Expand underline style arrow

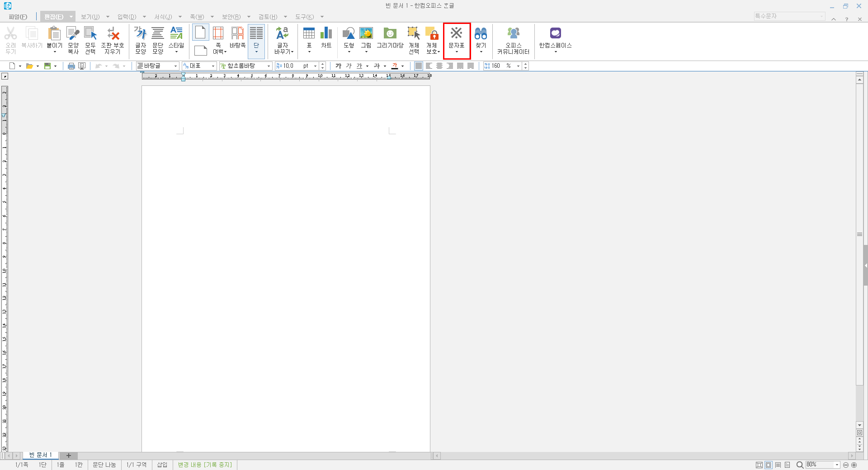click(367, 66)
